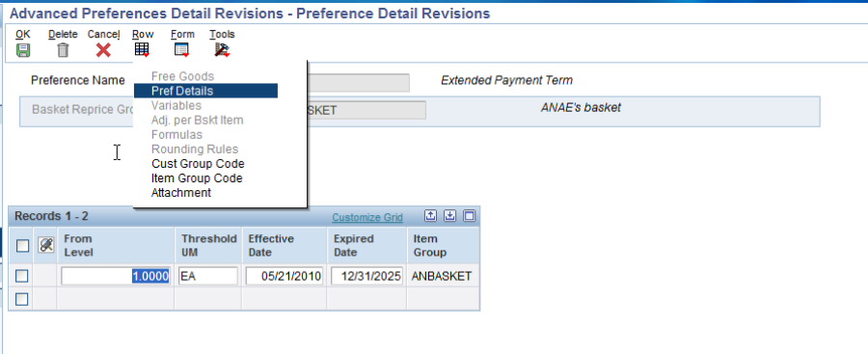This screenshot has width=868, height=354.
Task: Maximize the grid with square icon
Action: pos(469,216)
